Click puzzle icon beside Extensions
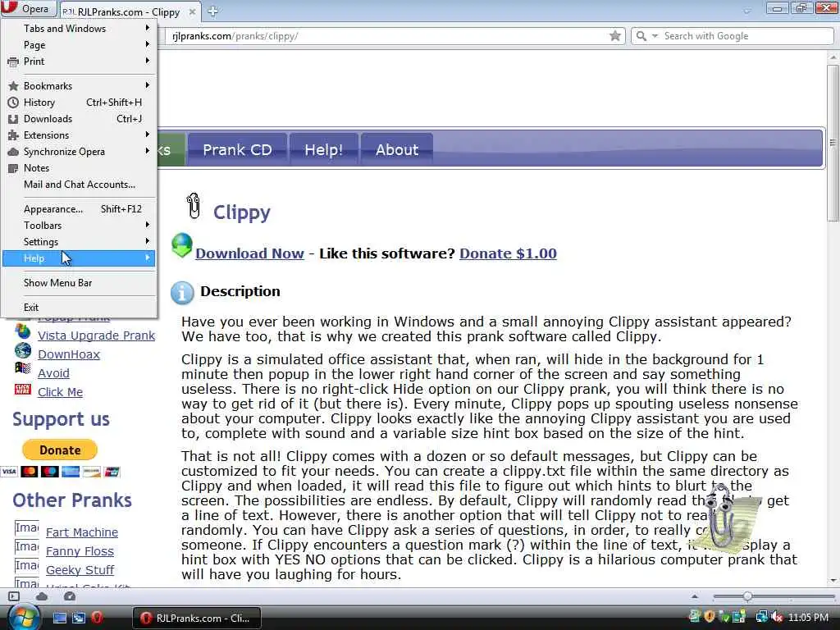Screen dimensions: 840x630 point(13,135)
